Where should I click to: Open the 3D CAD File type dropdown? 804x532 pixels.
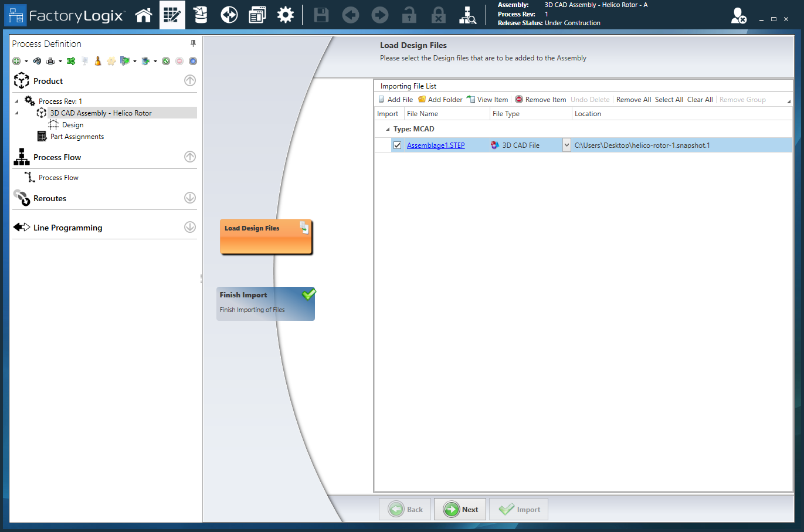click(x=566, y=145)
